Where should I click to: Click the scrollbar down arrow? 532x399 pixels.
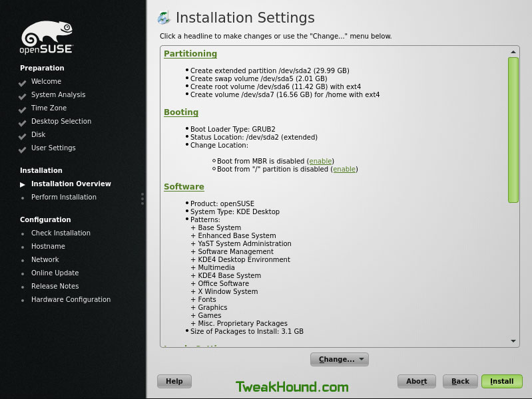coord(513,341)
